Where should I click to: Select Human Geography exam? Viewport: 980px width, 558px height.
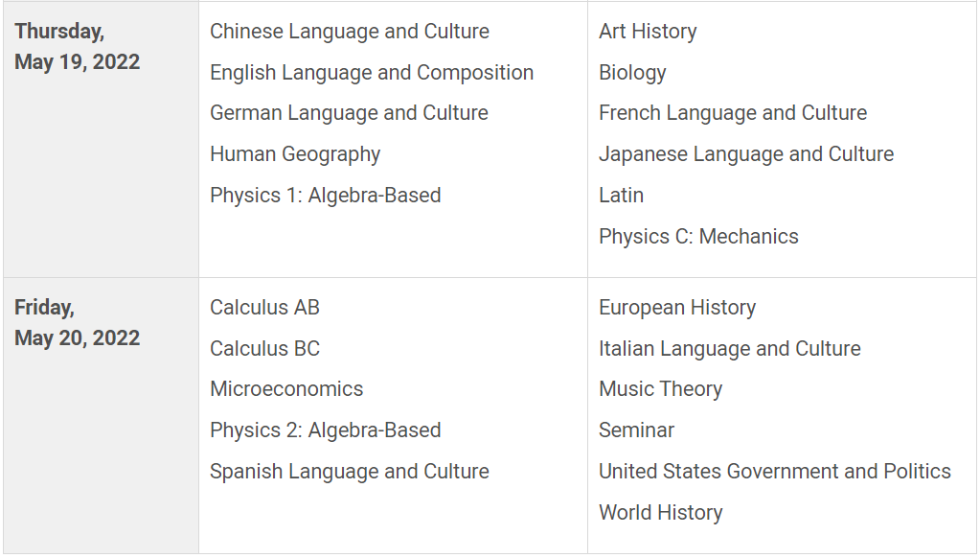pos(295,154)
